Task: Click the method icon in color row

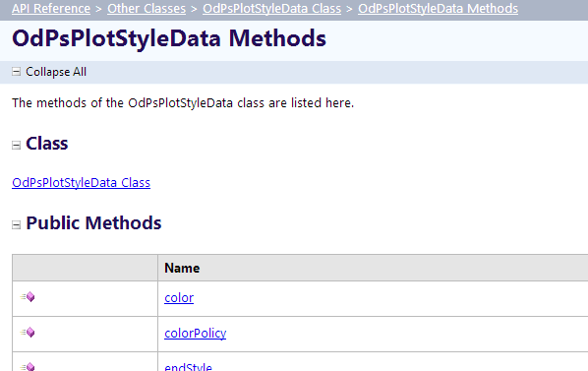Action: (x=28, y=297)
